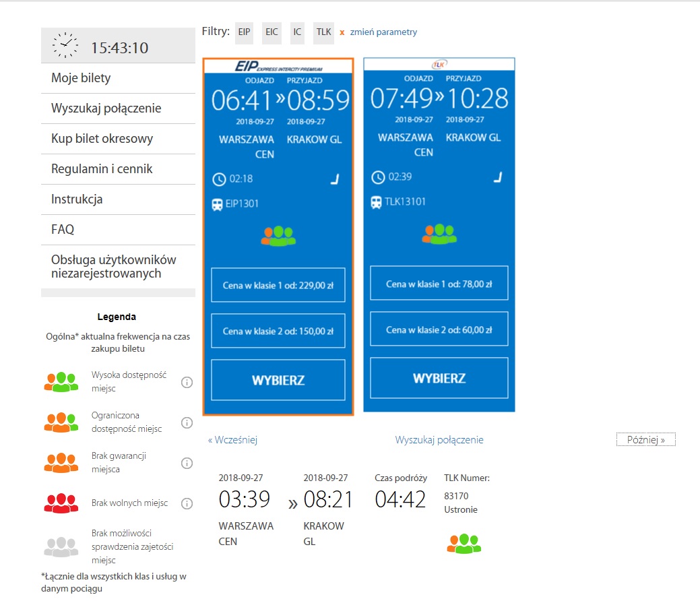Toggle the EIC filter
Image resolution: width=700 pixels, height=601 pixels.
272,33
